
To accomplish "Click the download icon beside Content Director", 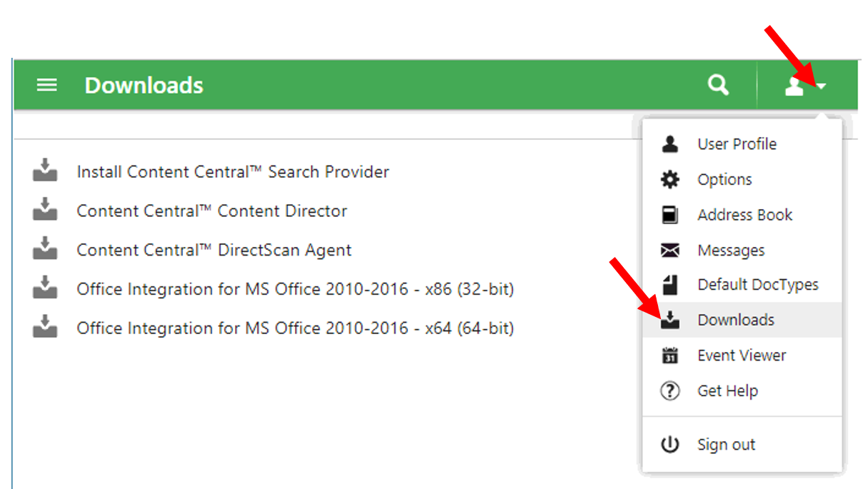I will [x=45, y=211].
